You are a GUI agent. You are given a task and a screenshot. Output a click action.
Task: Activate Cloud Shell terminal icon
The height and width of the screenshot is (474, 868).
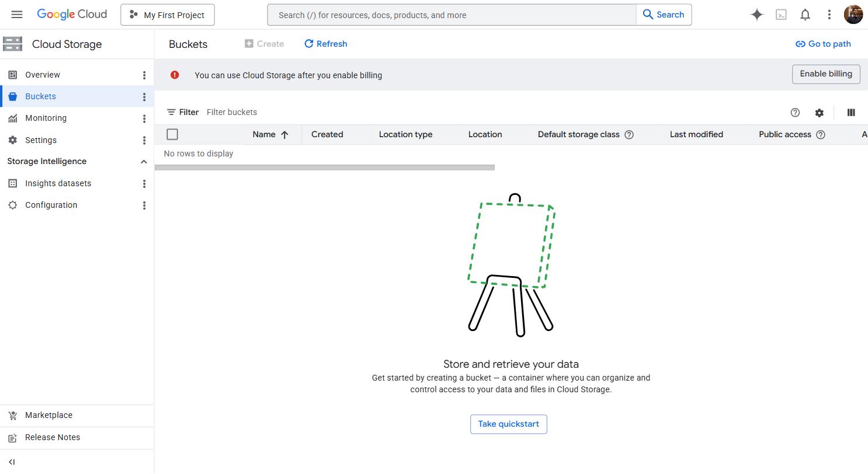(781, 15)
